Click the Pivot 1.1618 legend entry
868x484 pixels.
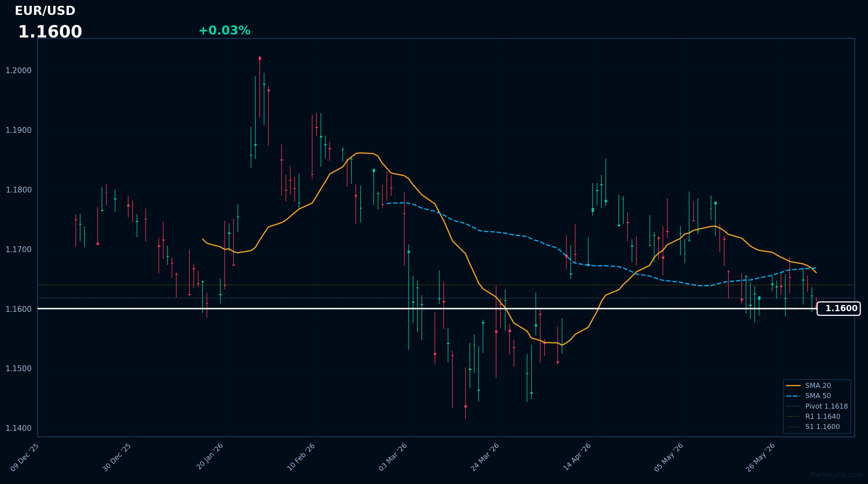point(817,406)
